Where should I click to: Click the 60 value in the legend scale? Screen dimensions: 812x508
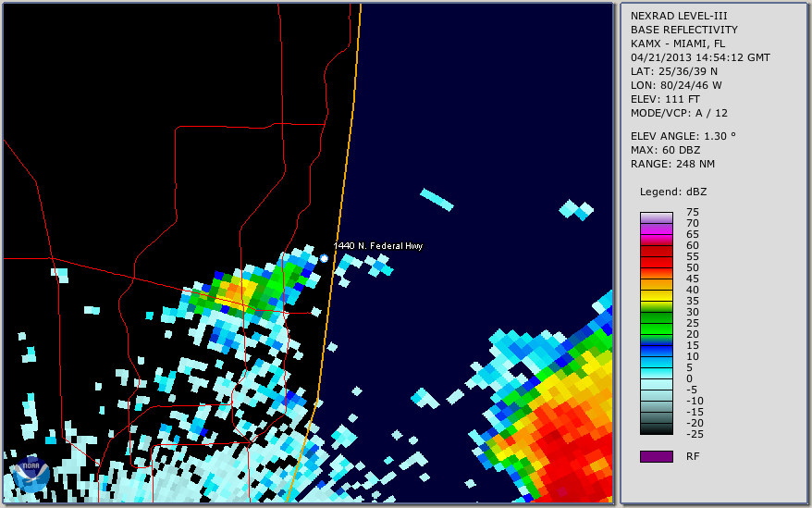pyautogui.click(x=693, y=245)
